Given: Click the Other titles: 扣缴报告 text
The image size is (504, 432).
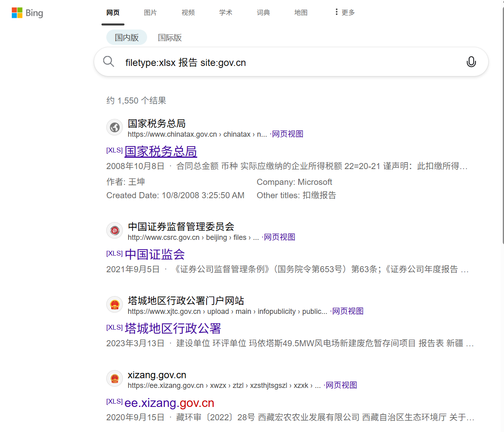Looking at the screenshot, I should pos(296,195).
